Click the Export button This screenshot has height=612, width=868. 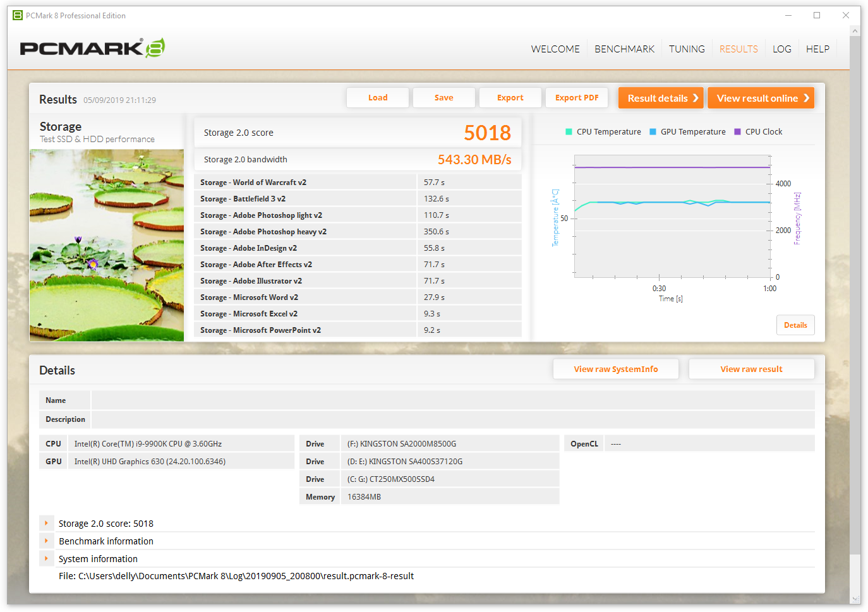pos(510,98)
